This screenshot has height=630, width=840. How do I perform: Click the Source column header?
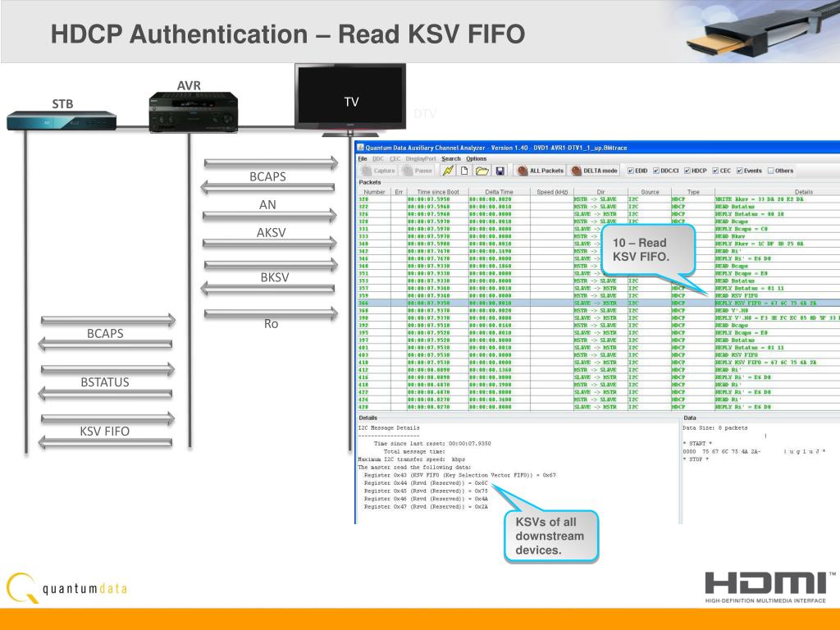650,192
